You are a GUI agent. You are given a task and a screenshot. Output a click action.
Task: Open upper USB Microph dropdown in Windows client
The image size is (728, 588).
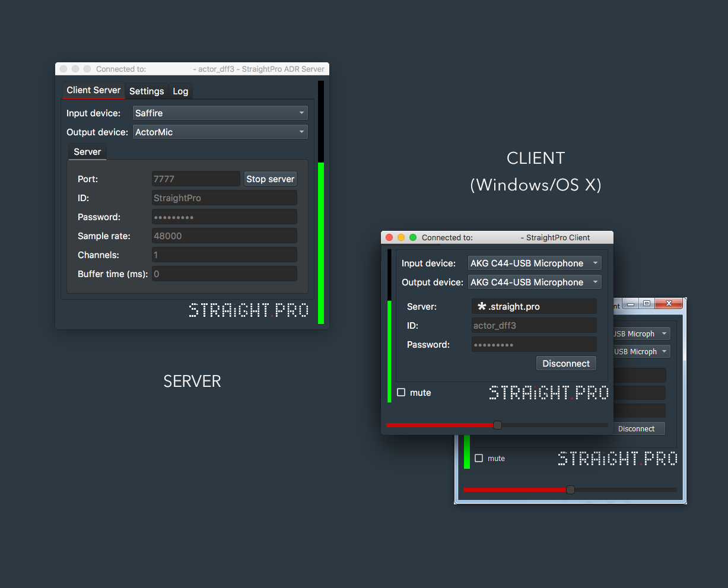(x=641, y=333)
